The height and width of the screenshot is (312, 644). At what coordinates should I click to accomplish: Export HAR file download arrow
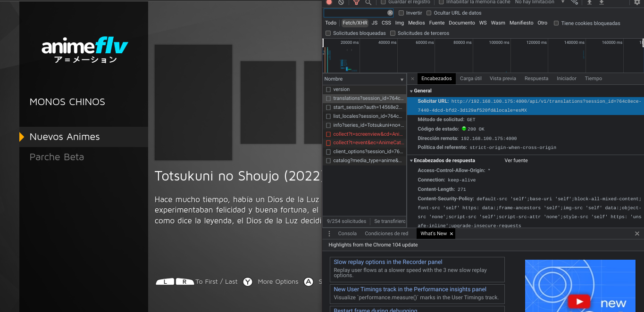[x=602, y=2]
